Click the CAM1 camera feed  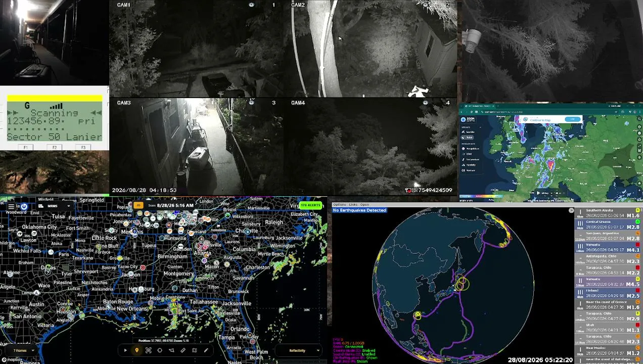click(x=196, y=49)
